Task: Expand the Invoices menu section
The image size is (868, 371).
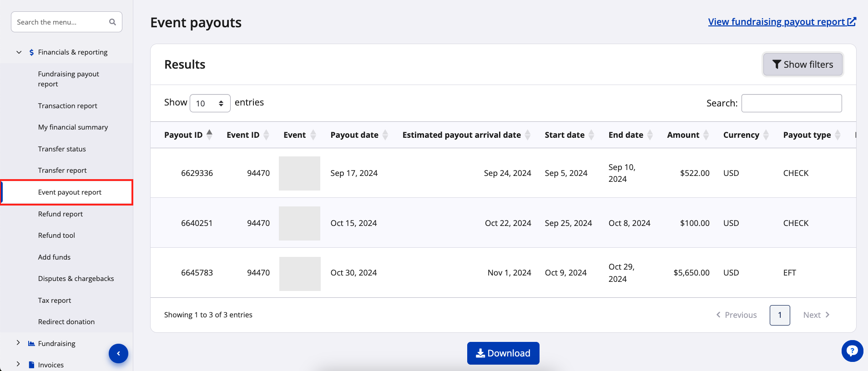Action: [18, 364]
